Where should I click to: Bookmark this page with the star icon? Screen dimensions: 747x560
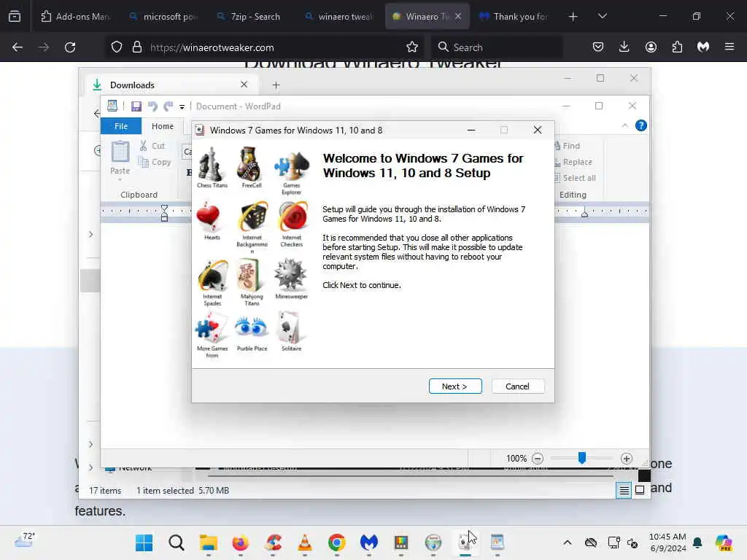[x=412, y=47]
